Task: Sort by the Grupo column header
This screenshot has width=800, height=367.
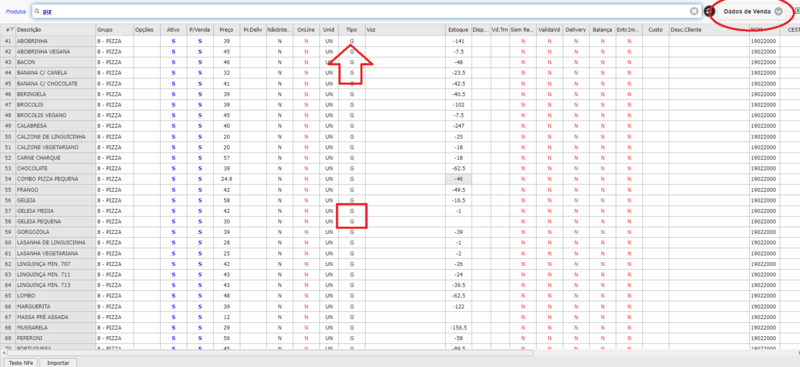Action: point(114,30)
